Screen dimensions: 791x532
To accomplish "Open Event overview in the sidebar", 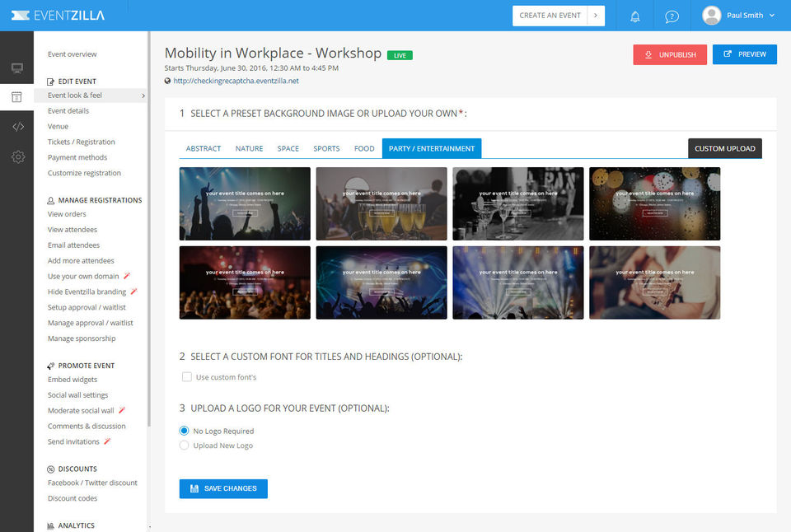I will coord(73,54).
